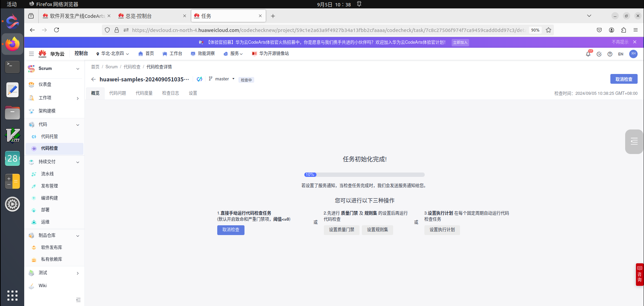This screenshot has width=644, height=306.
Task: Click 不再提示 in the banner
Action: coord(620,42)
